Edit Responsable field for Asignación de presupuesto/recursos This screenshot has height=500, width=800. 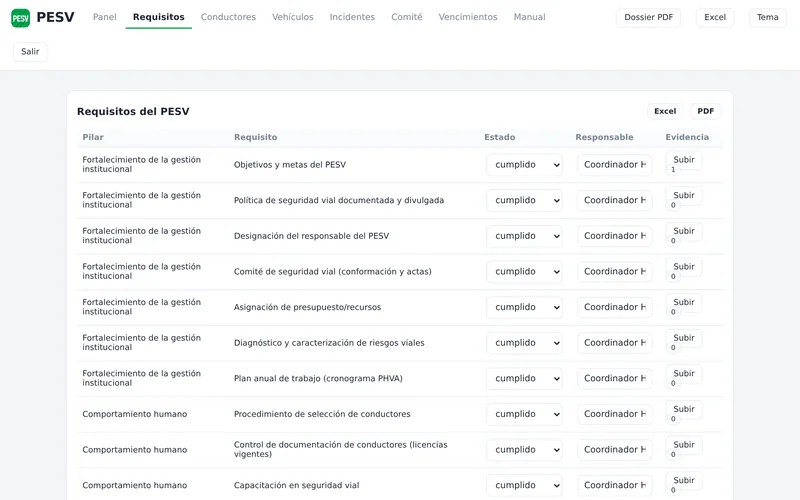coord(615,307)
